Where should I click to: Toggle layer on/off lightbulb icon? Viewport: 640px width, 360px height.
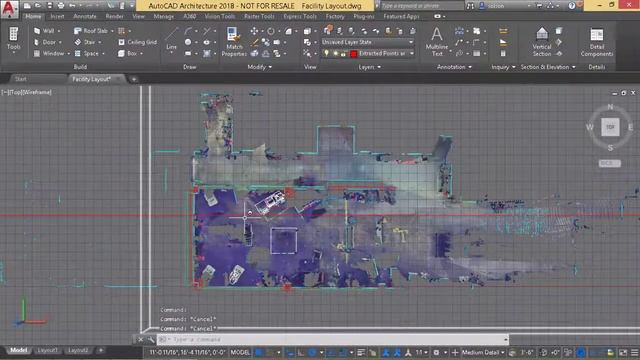(326, 53)
